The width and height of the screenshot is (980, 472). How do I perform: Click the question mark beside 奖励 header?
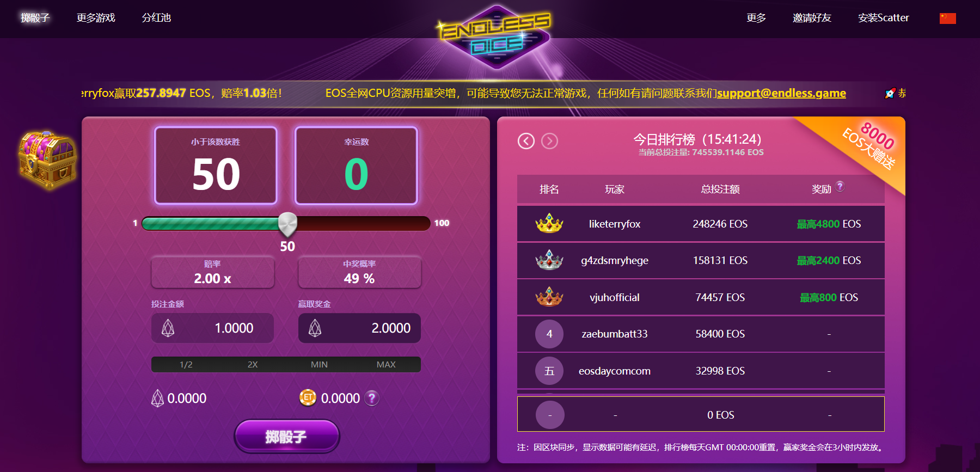click(x=840, y=186)
